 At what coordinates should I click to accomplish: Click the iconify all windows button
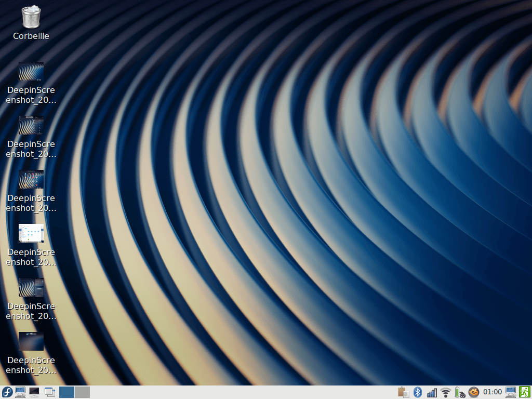click(x=50, y=392)
